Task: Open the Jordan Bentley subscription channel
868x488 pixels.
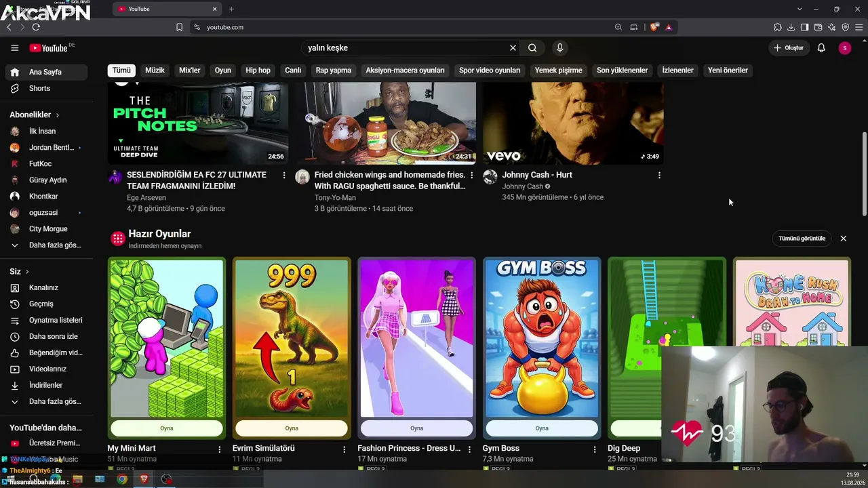Action: [x=46, y=148]
